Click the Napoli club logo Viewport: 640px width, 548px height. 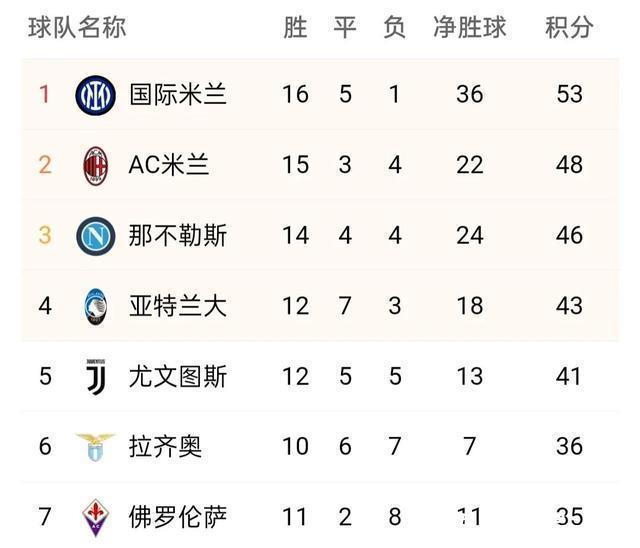[x=96, y=236]
